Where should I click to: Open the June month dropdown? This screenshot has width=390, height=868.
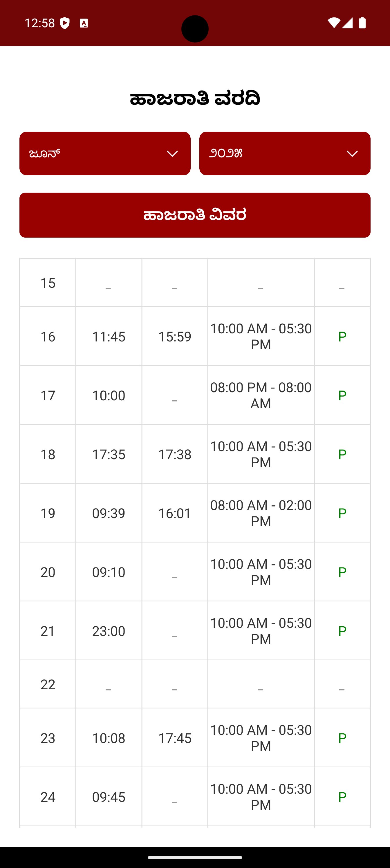[104, 153]
